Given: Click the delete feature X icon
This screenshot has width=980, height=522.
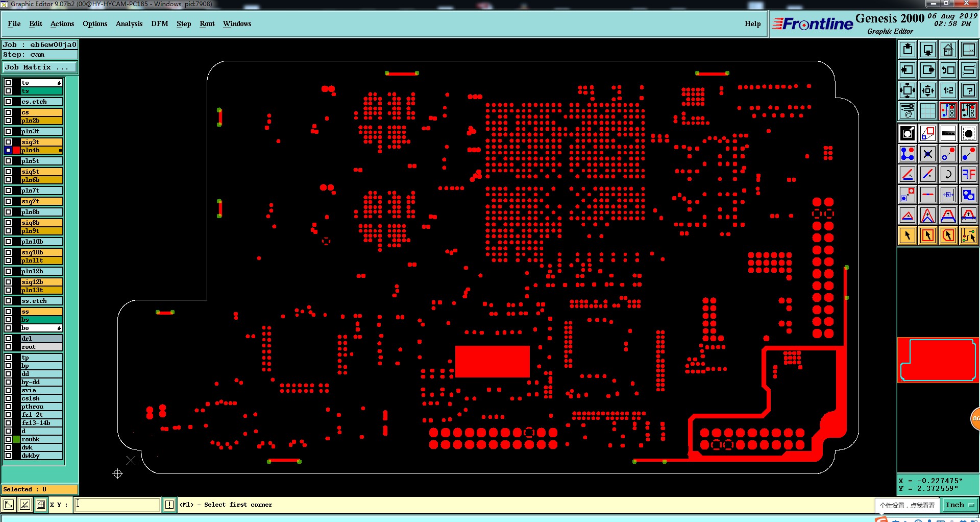Looking at the screenshot, I should 928,154.
